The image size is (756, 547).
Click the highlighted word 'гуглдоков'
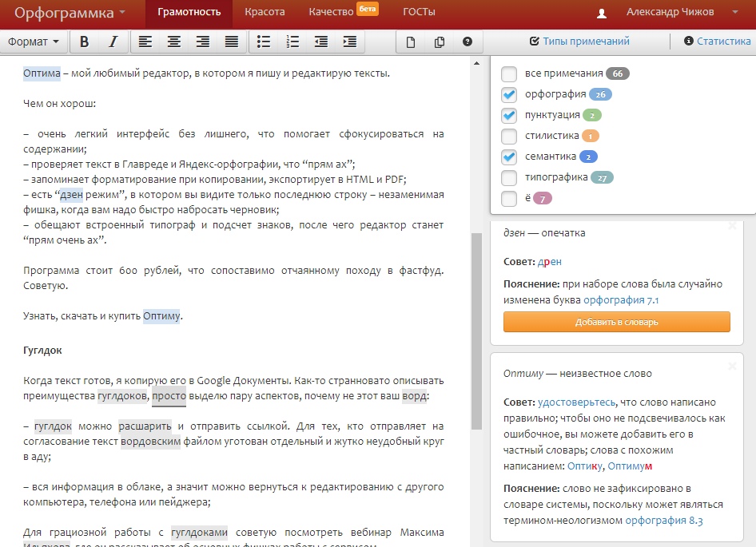pos(123,395)
